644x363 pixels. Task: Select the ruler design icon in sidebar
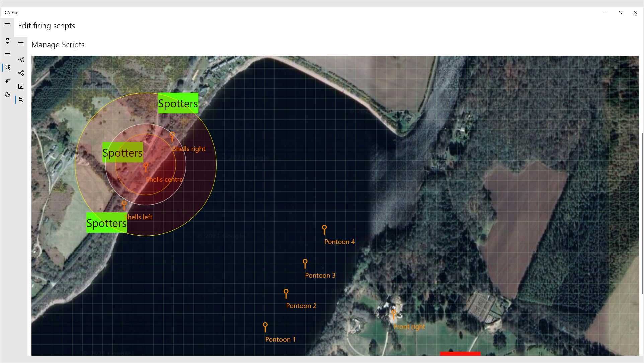tap(7, 68)
